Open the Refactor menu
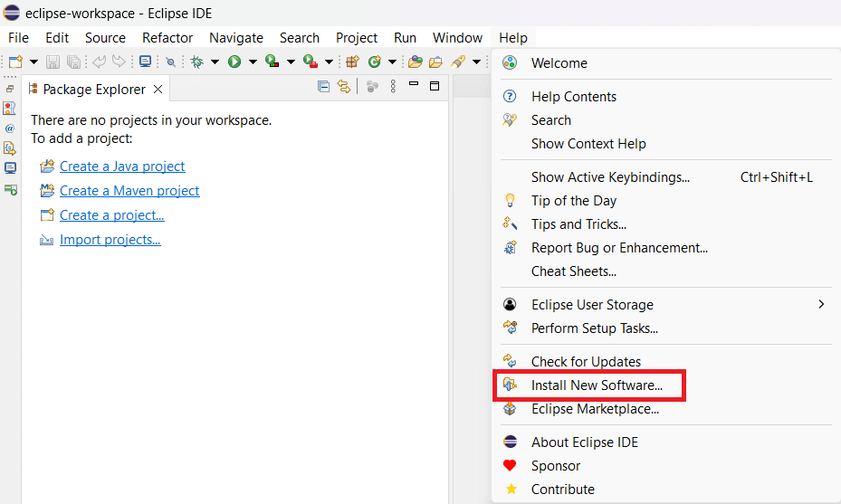The image size is (841, 504). tap(167, 38)
